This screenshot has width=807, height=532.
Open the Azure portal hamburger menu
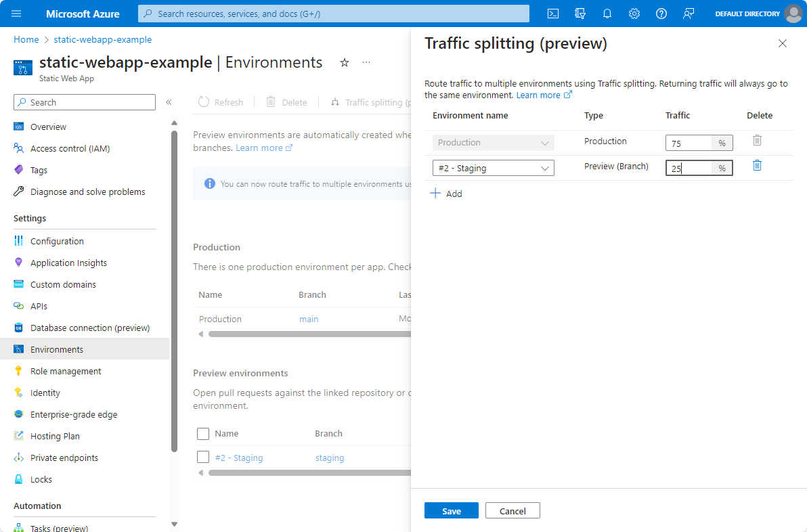coord(16,14)
